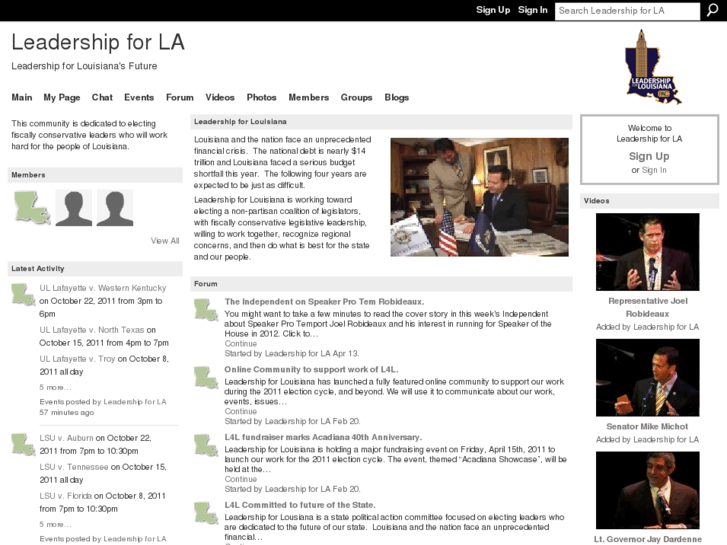Click Continue under L4L fundraiser post

(x=241, y=479)
